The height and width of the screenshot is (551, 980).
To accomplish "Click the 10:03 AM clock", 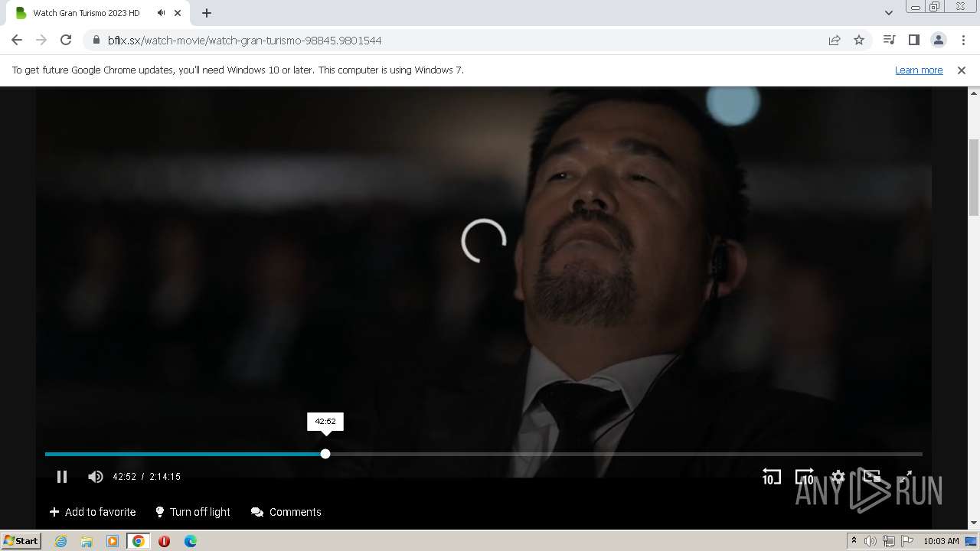I will [x=941, y=541].
